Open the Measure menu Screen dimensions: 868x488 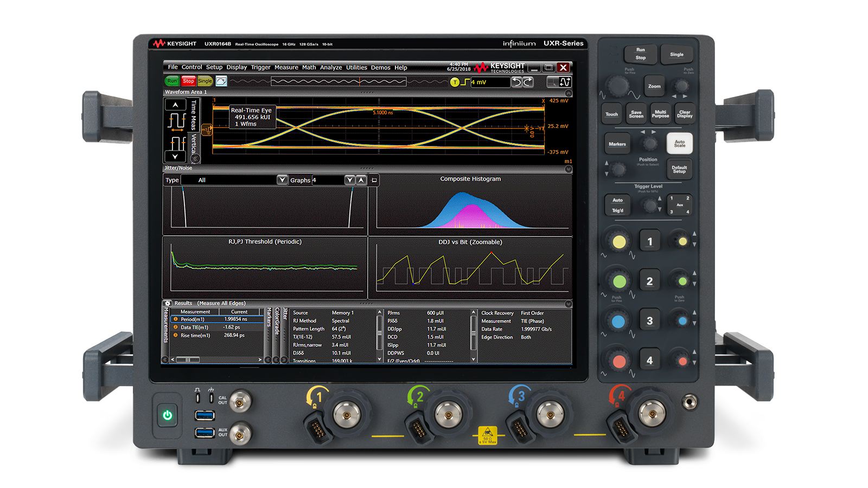coord(286,68)
